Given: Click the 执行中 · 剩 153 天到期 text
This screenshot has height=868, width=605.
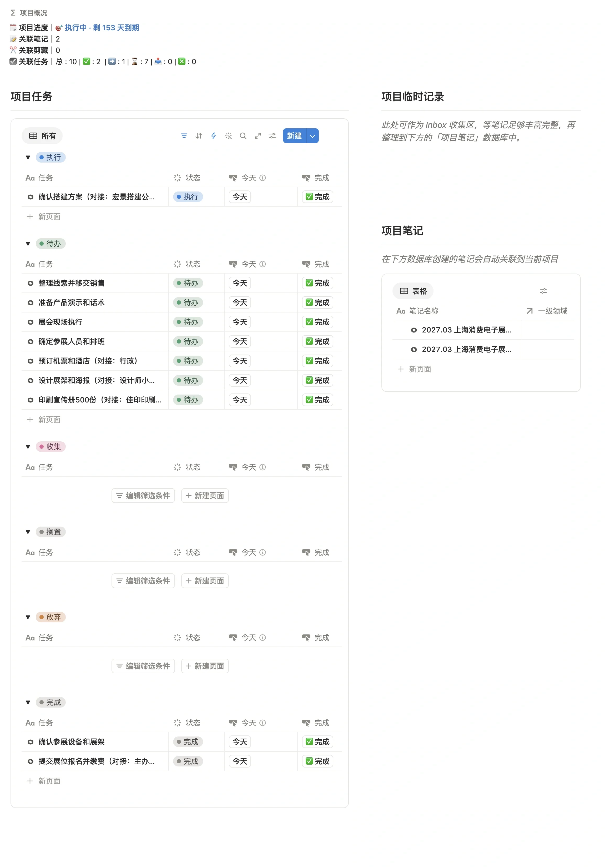Looking at the screenshot, I should coord(102,28).
